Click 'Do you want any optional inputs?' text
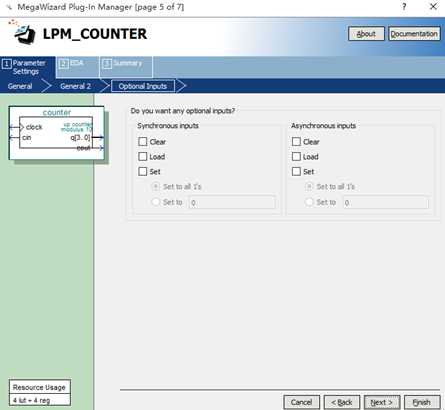Screen dimensions: 445x410 pyautogui.click(x=183, y=111)
